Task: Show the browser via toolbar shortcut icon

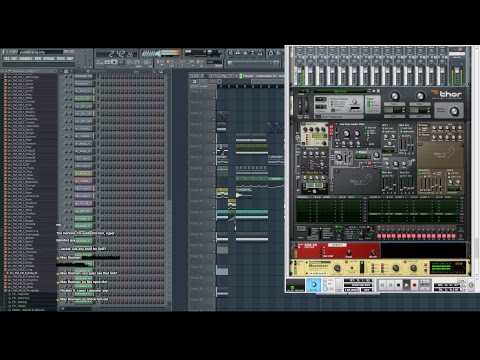Action: pyautogui.click(x=253, y=53)
